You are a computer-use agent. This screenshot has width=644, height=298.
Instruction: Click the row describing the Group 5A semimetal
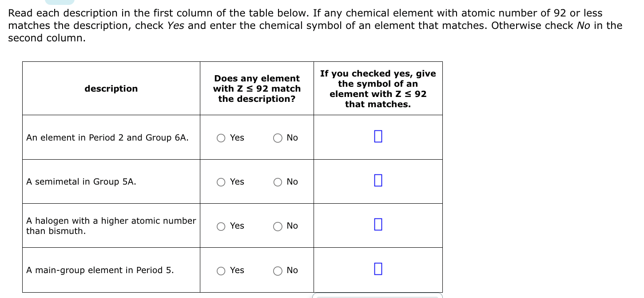coord(81,181)
